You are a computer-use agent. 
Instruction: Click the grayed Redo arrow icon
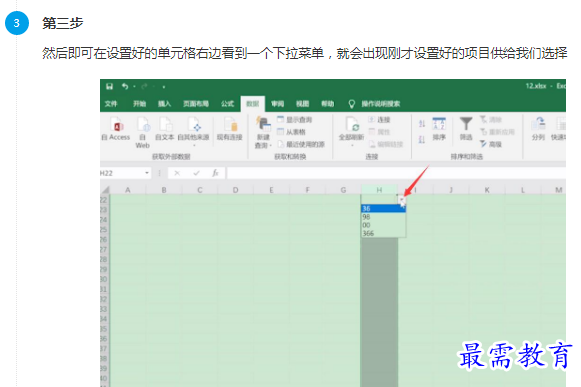click(144, 86)
